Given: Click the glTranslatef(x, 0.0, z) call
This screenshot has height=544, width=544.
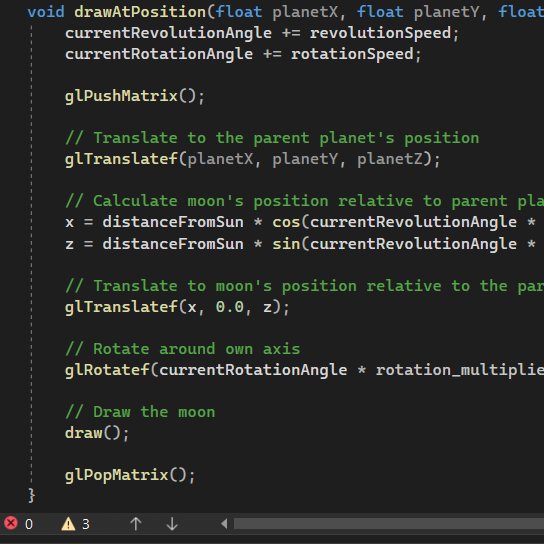Looking at the screenshot, I should pos(177,307).
